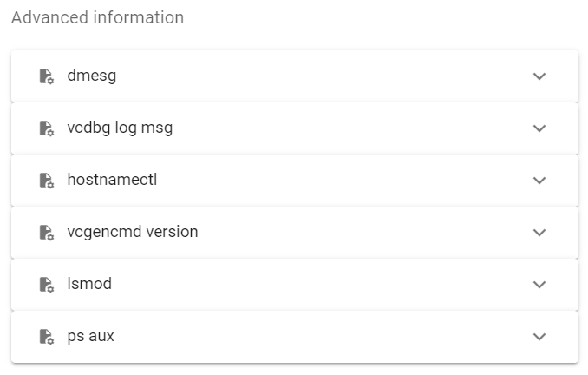This screenshot has height=375, width=588.
Task: Expand dmesg panel using its chevron
Action: pyautogui.click(x=539, y=76)
